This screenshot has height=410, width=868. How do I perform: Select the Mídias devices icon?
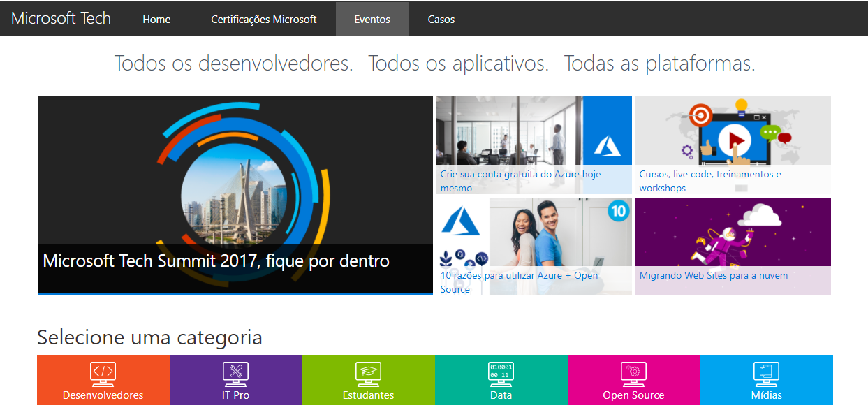click(767, 374)
